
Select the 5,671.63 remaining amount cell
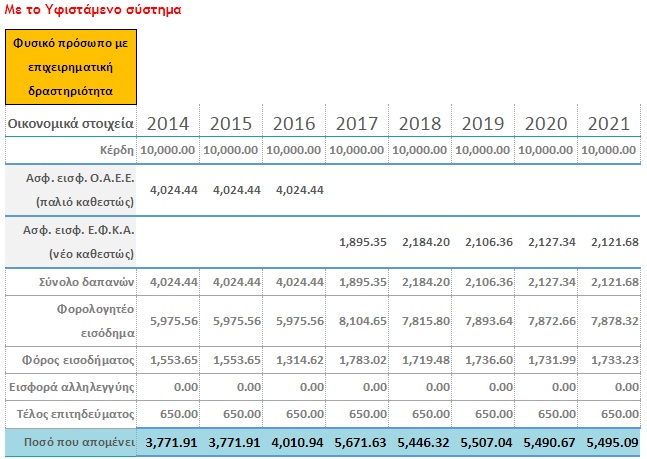point(360,442)
